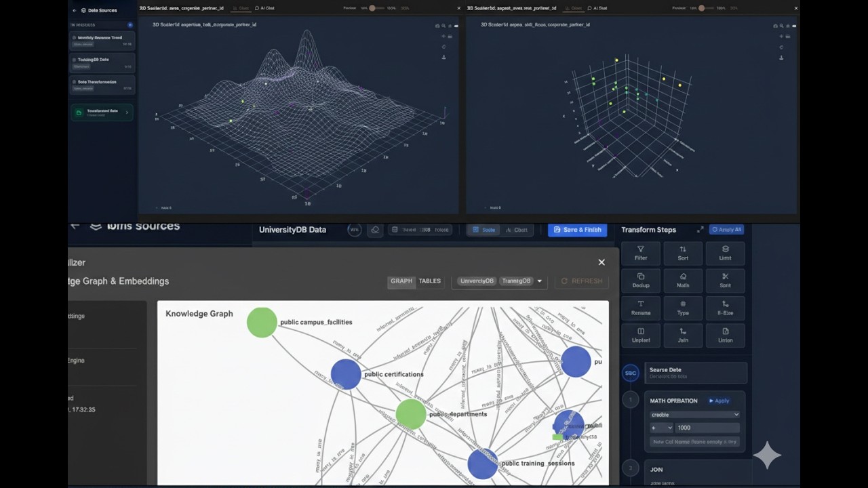
Task: Open the AI Chat tab in the right scatter panel
Action: click(x=597, y=8)
